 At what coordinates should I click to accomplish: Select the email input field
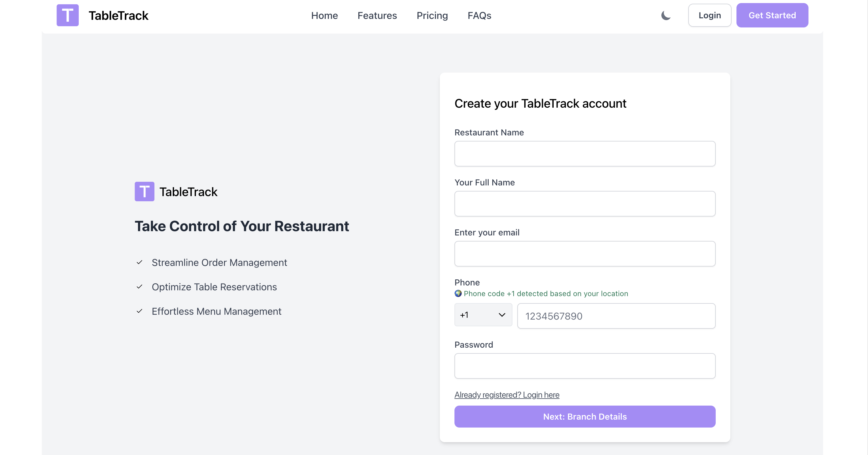point(585,254)
